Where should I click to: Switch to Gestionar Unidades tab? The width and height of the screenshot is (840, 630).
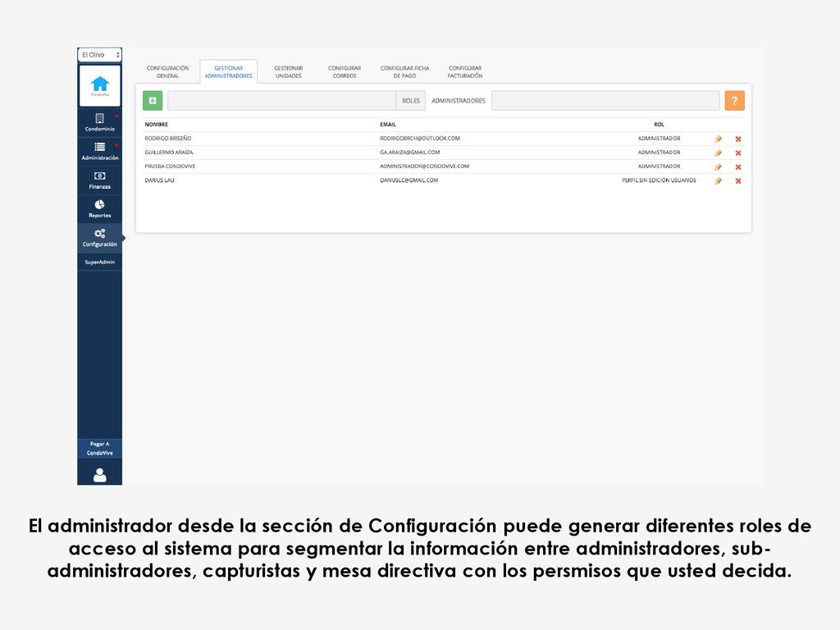coord(288,72)
